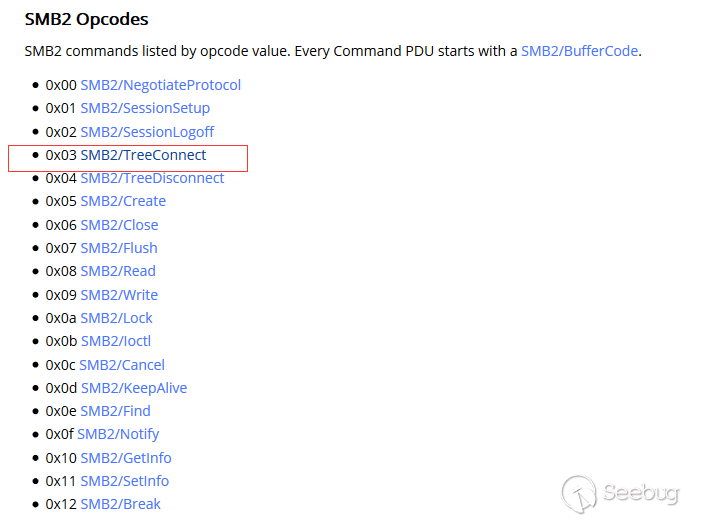Click the SMB2/SetInfo link
This screenshot has width=707, height=521.
point(125,481)
